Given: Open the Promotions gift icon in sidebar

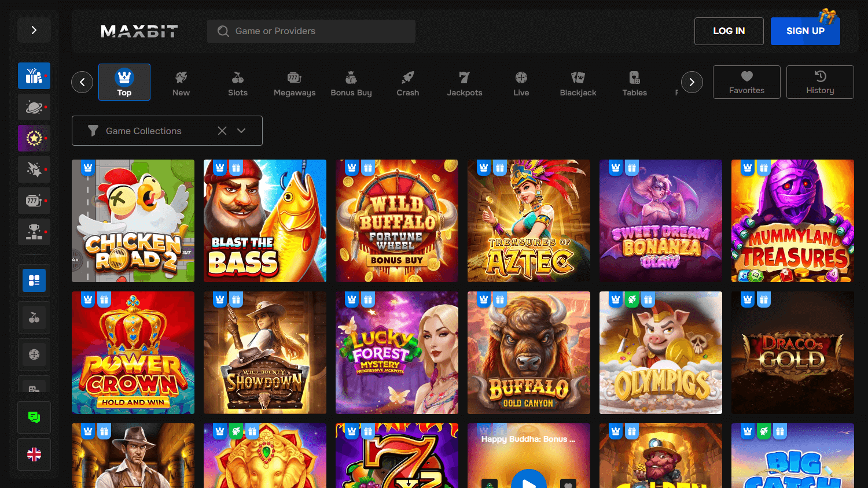Looking at the screenshot, I should 34,75.
